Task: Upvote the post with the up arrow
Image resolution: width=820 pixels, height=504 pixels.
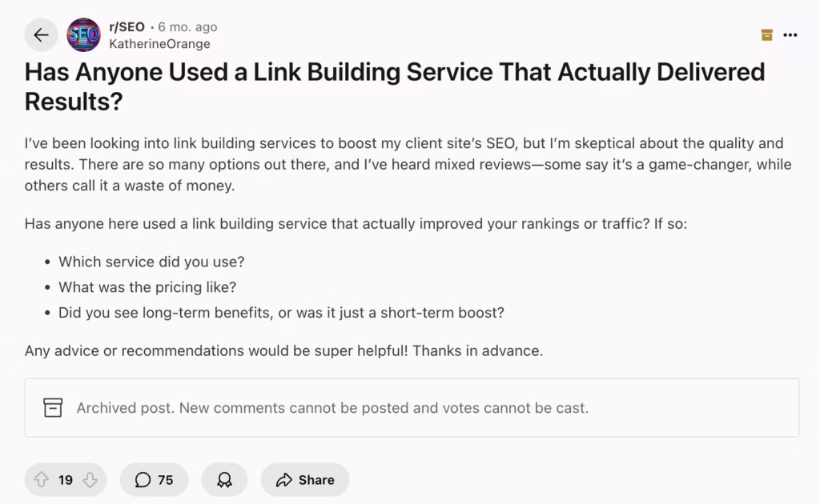Action: point(42,479)
